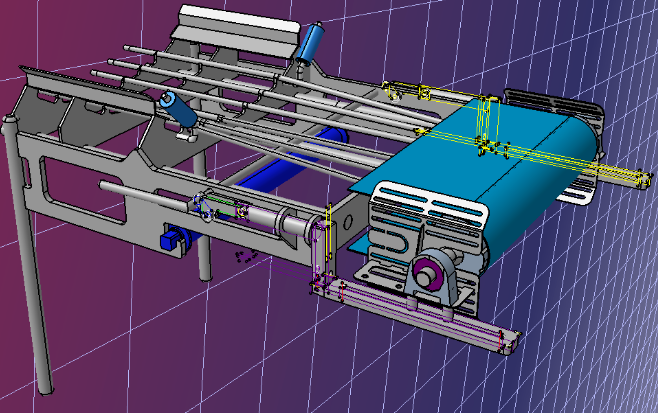Image resolution: width=658 pixels, height=413 pixels.
Task: Select the light blue cylinder beside the white tray
Action: 311,43
